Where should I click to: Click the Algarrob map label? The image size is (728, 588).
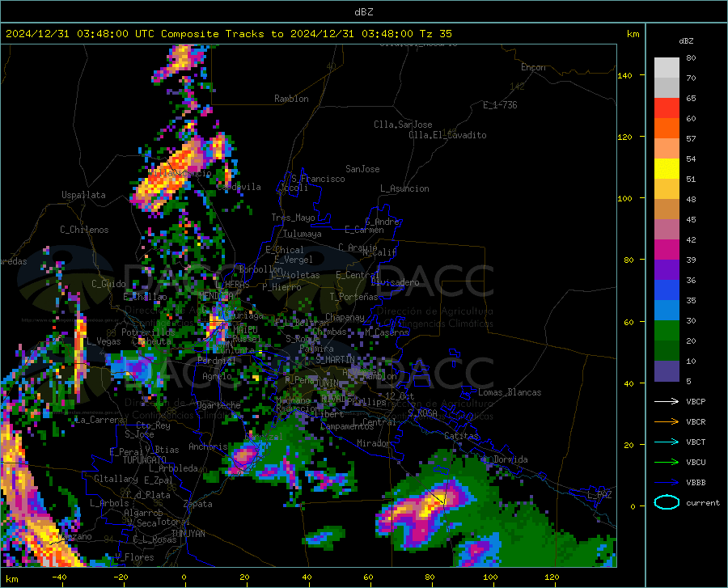[143, 513]
